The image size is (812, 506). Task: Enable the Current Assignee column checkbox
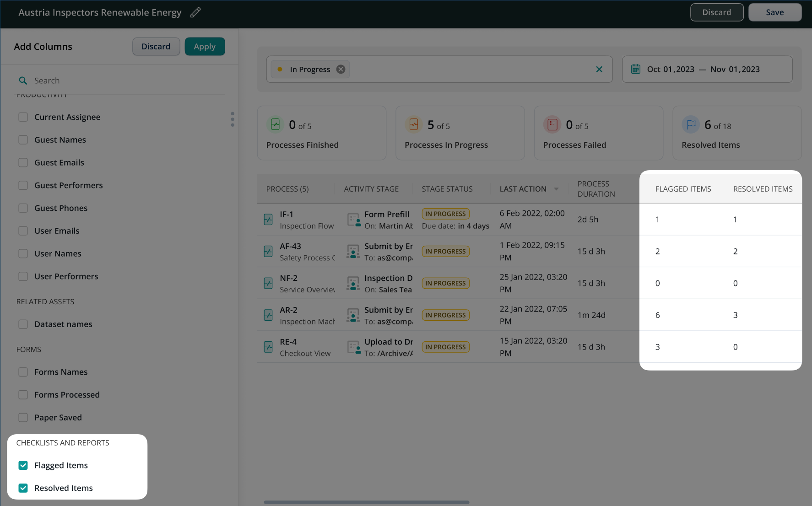pos(23,117)
